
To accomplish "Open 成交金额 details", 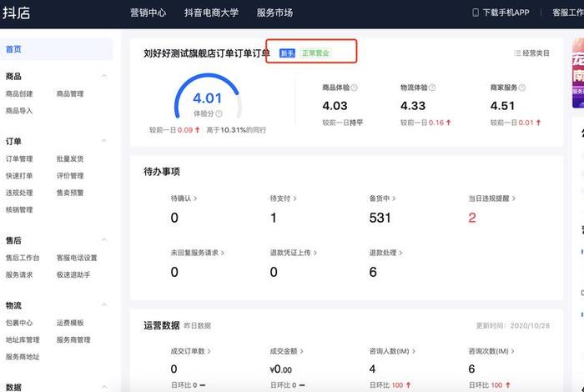I will tap(286, 351).
